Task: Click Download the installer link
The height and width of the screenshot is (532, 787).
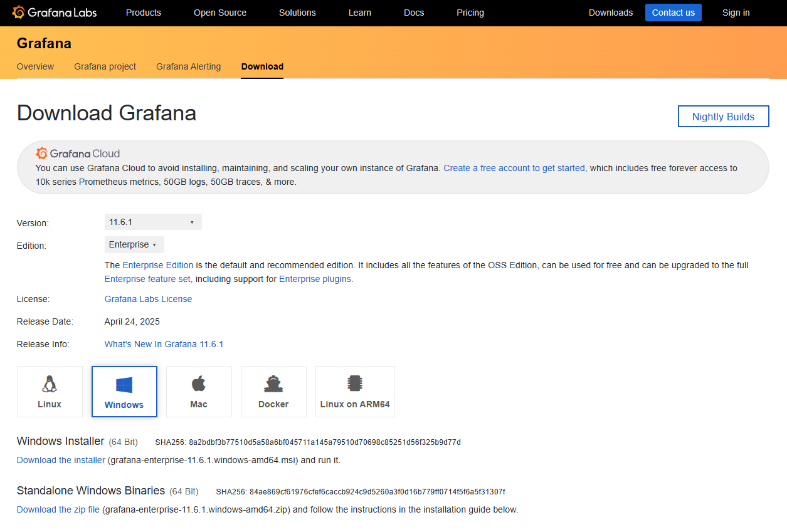Action: [61, 460]
